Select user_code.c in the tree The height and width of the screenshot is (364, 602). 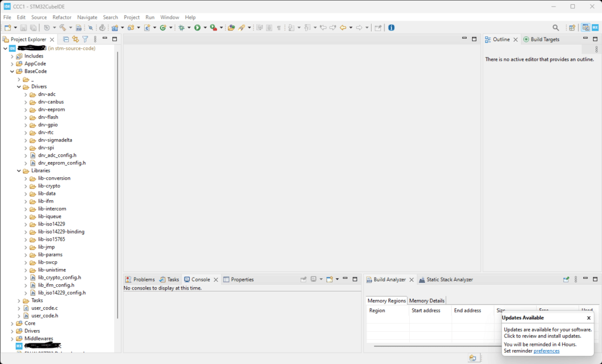(45, 308)
